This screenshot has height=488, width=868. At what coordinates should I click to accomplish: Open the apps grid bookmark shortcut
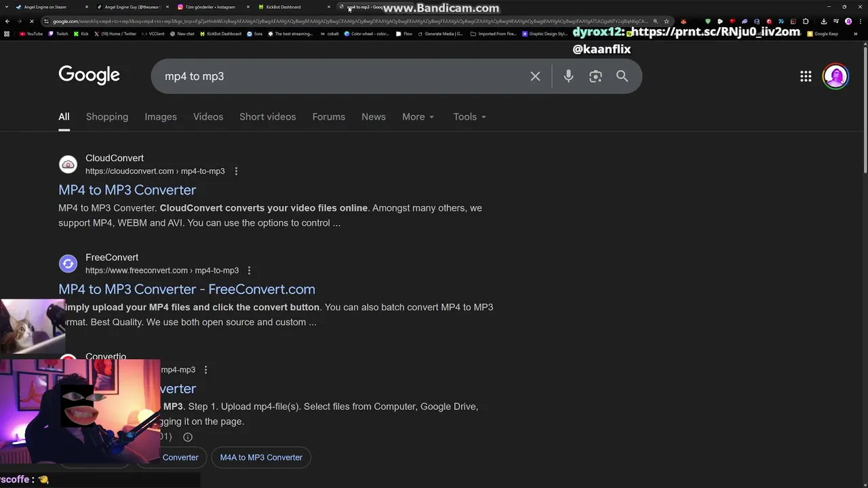(x=7, y=34)
